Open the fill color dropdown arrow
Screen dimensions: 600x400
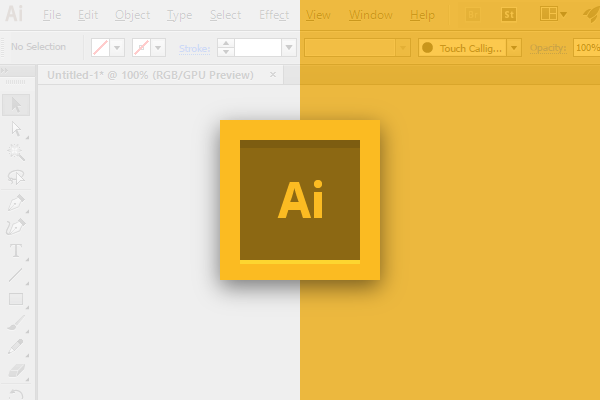pos(117,48)
